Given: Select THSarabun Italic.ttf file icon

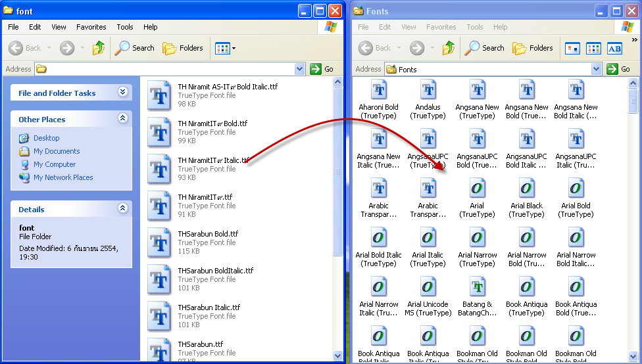Looking at the screenshot, I should click(159, 316).
